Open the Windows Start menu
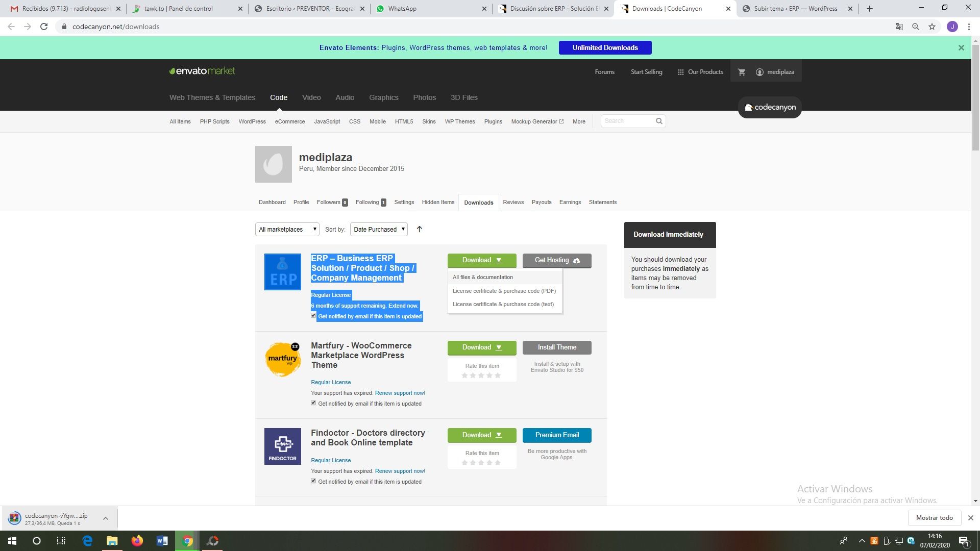The width and height of the screenshot is (980, 551). coord(12,541)
